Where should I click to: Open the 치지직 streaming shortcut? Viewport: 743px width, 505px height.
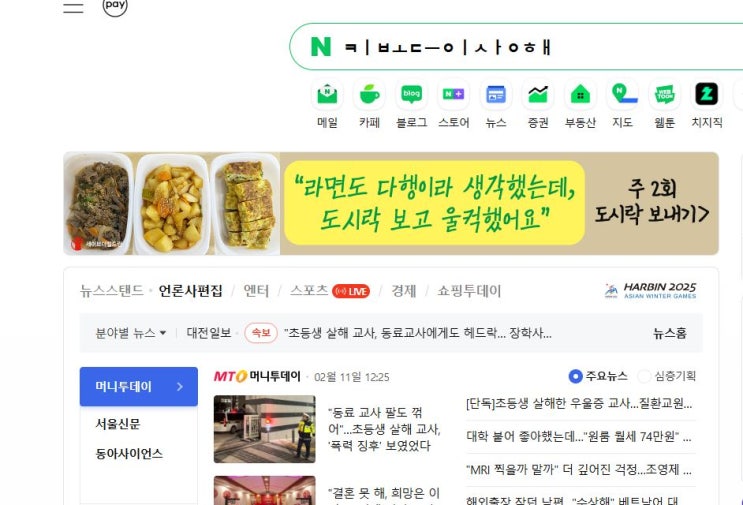(x=707, y=104)
